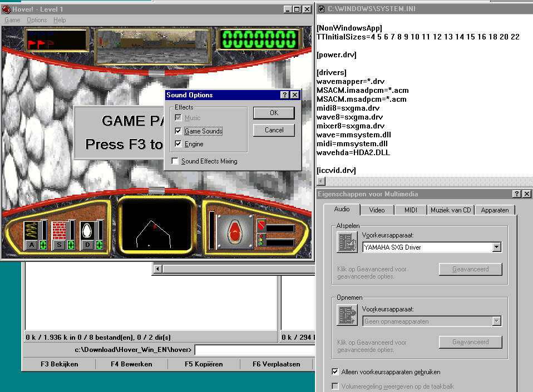Click F4 Bewerken button

[131, 364]
